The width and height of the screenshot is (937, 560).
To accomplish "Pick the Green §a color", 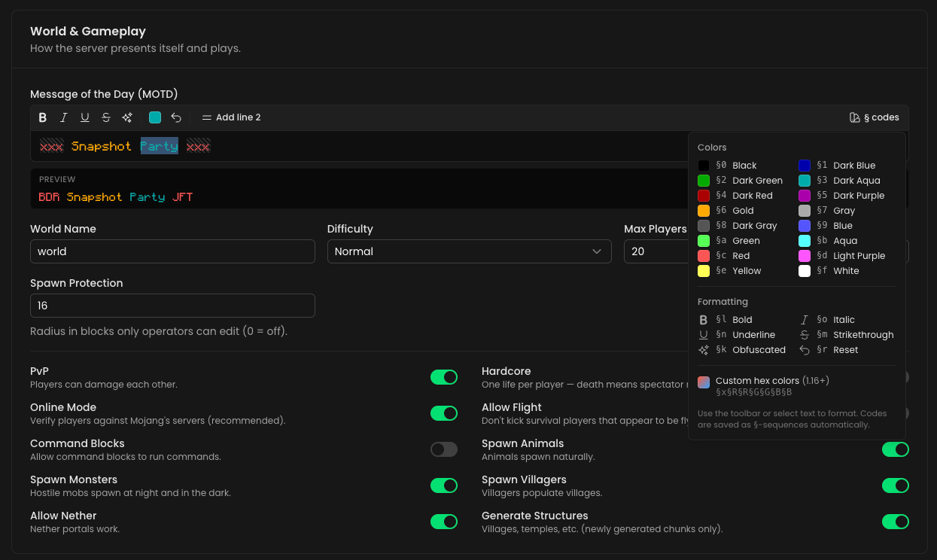I will [x=729, y=241].
